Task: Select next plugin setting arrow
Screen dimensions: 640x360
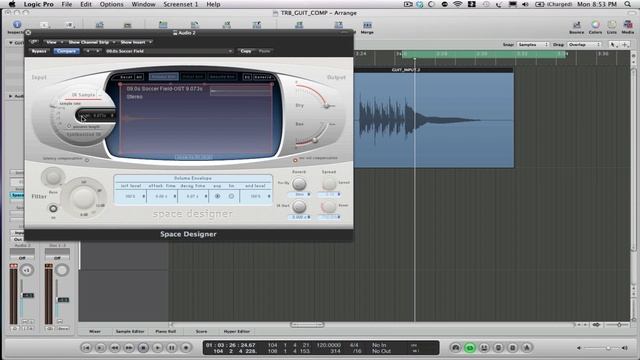Action: coord(97,51)
